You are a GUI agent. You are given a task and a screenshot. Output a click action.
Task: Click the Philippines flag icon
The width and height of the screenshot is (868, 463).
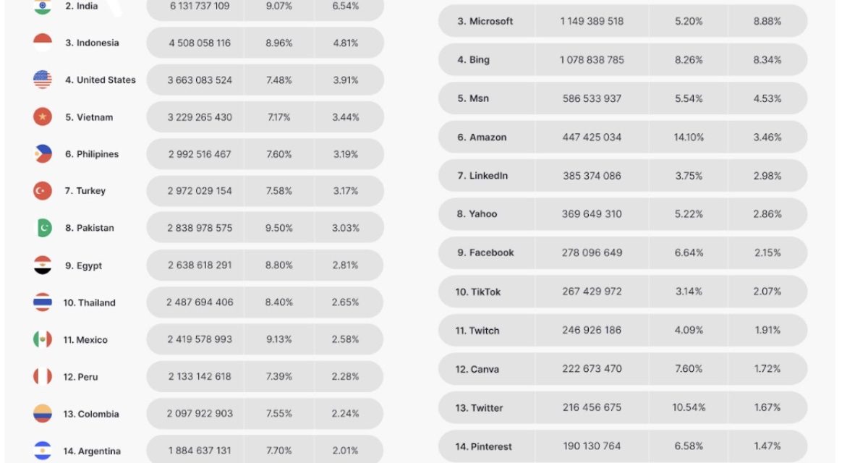pyautogui.click(x=43, y=154)
